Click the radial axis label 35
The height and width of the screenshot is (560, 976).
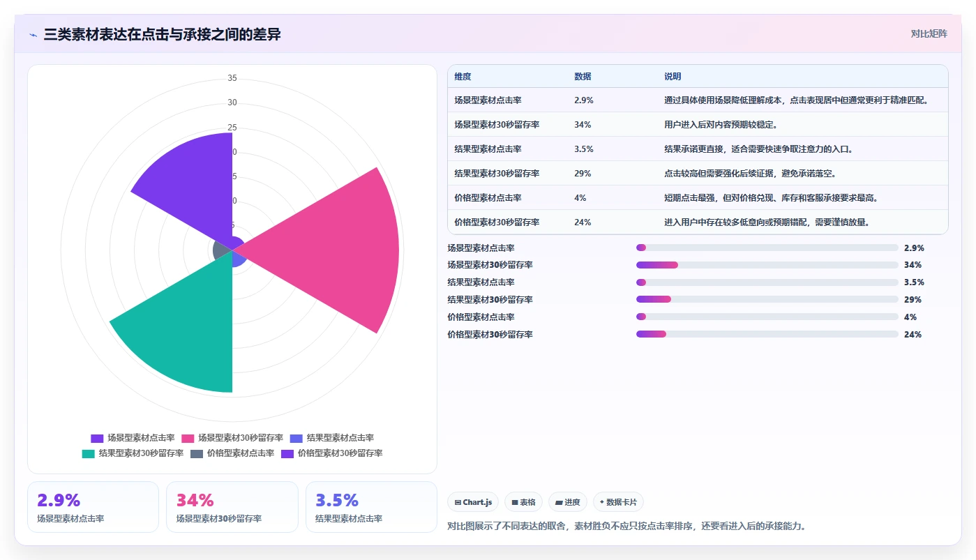click(x=232, y=78)
